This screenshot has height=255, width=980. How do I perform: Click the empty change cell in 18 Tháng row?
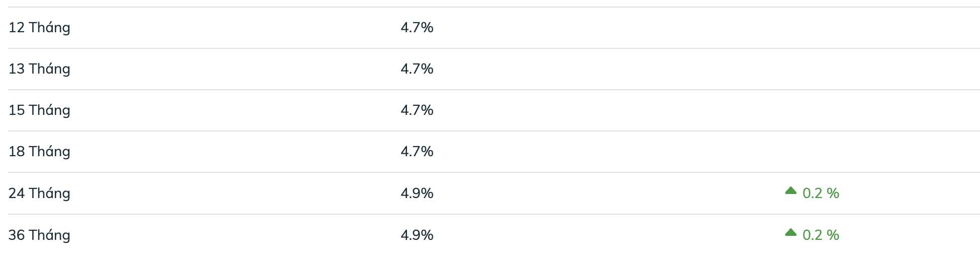click(x=812, y=152)
